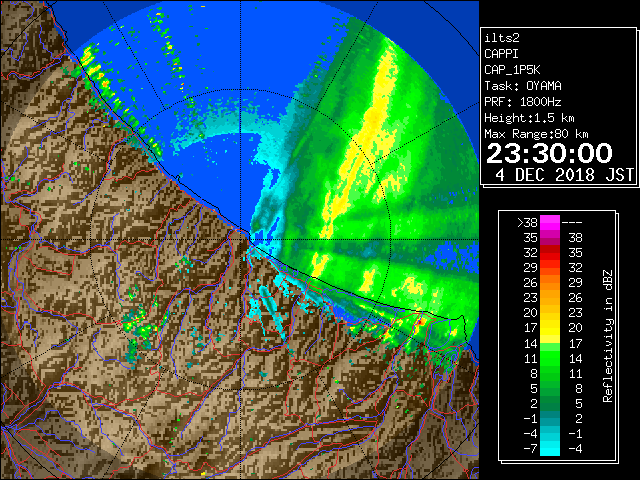Click the red 32 dBZ legend color
Image resolution: width=640 pixels, height=480 pixels.
(x=549, y=253)
